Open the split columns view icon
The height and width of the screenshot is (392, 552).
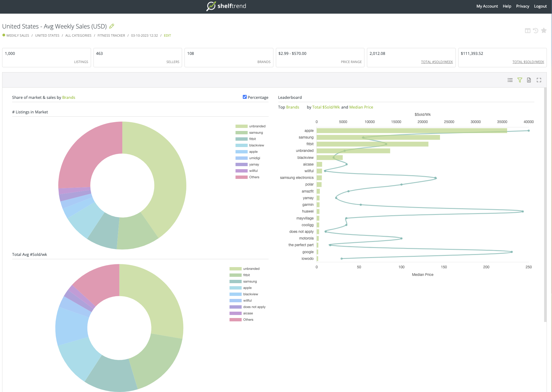click(x=528, y=31)
